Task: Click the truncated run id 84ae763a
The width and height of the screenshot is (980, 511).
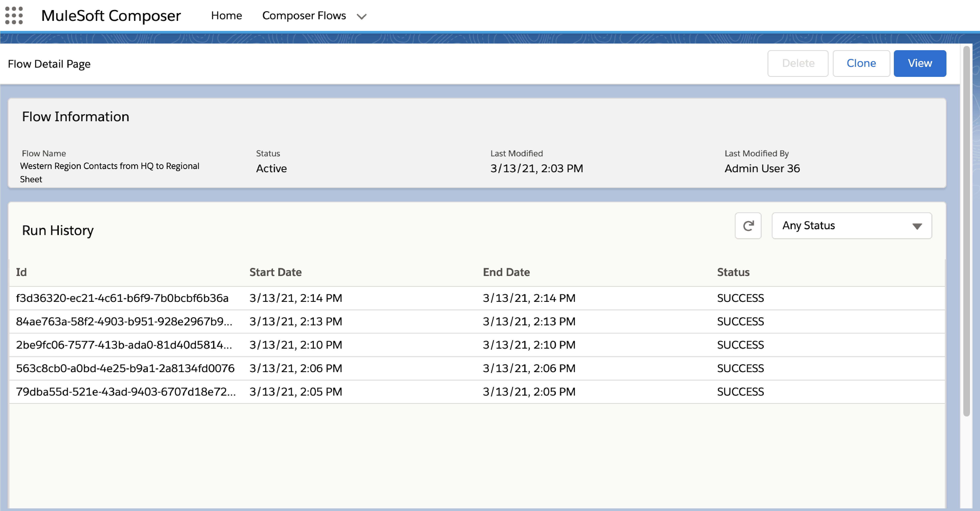Action: [x=125, y=321]
